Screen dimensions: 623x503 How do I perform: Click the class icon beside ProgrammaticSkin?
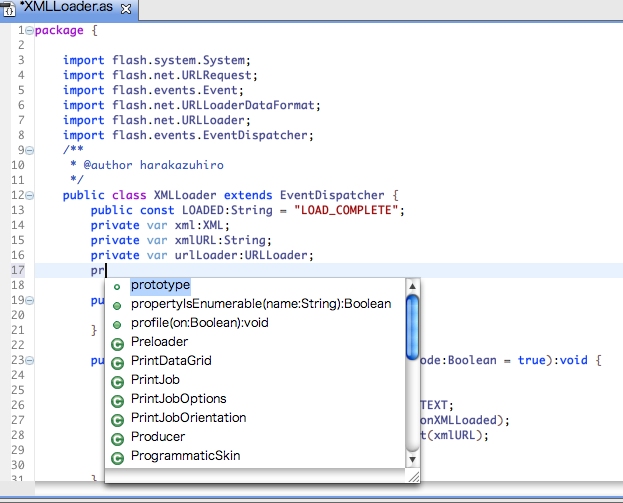point(117,458)
